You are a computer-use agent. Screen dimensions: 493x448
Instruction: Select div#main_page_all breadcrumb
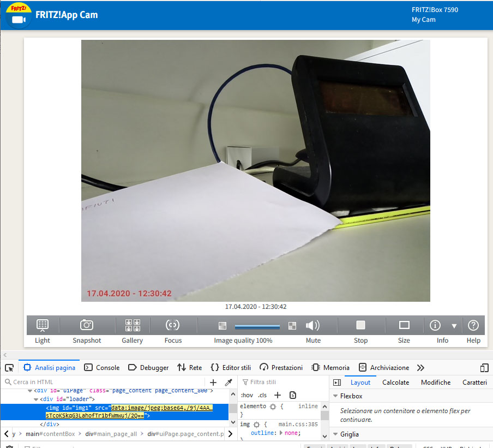pyautogui.click(x=111, y=434)
